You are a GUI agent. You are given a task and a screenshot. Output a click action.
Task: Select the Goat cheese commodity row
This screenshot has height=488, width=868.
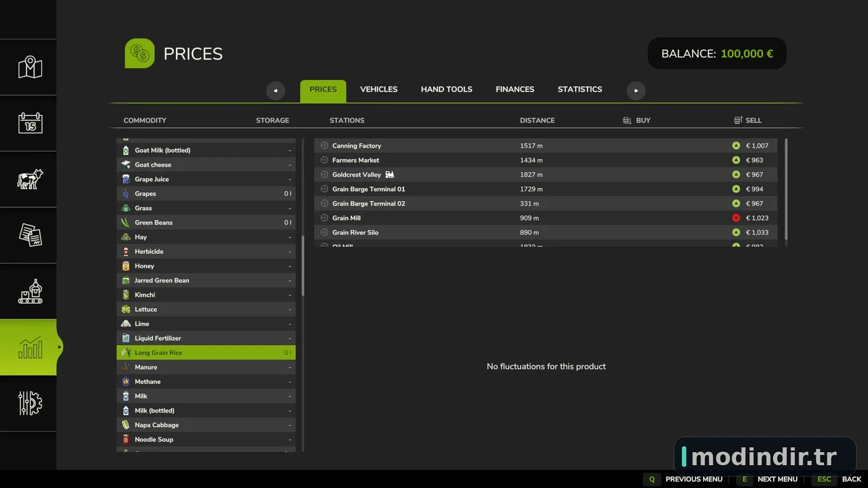(206, 165)
